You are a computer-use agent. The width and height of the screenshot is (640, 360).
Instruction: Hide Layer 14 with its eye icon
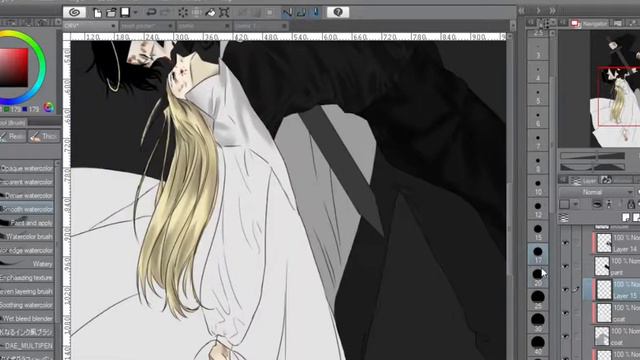pos(565,243)
